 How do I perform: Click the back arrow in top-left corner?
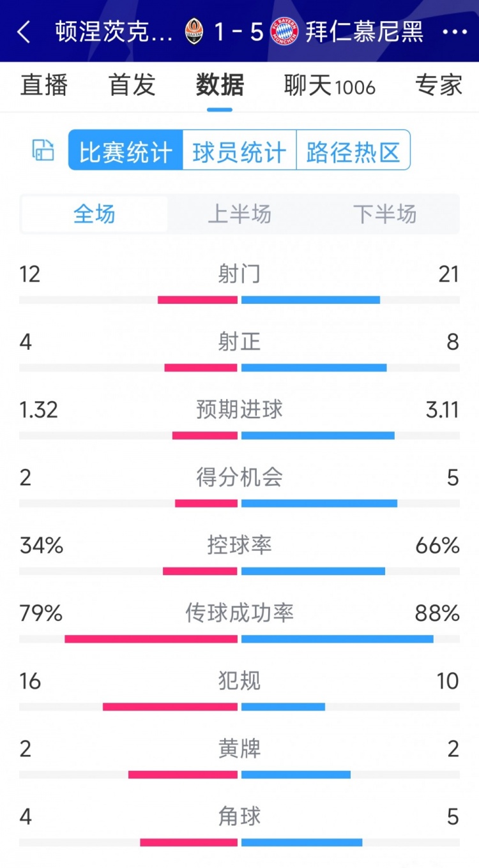pos(24,32)
